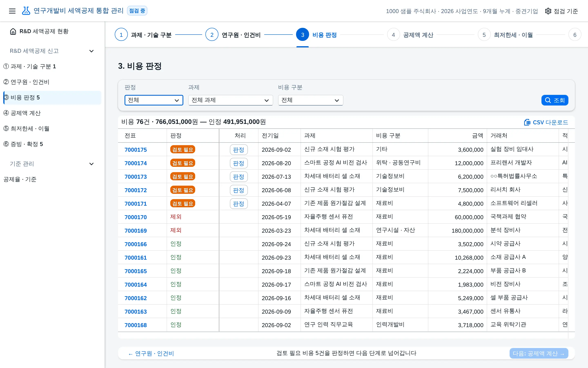Go to step 1 과제 · 기술 구분
This screenshot has width=588, height=368.
[x=143, y=35]
